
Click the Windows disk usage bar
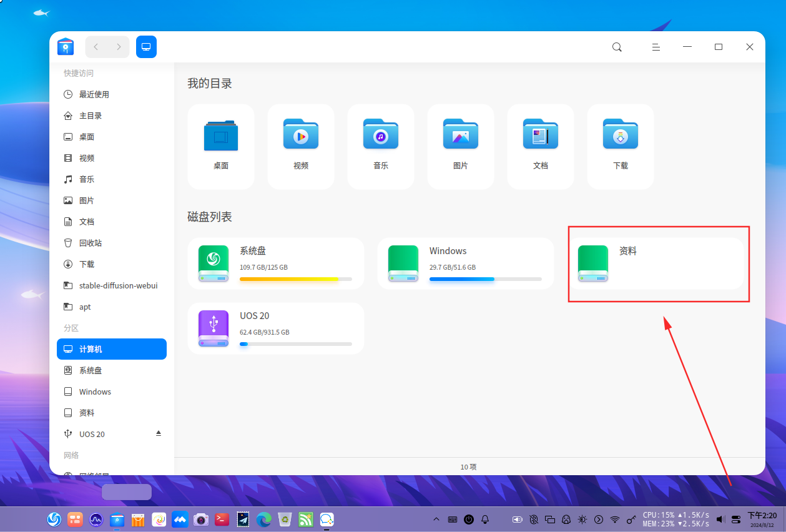pyautogui.click(x=486, y=279)
